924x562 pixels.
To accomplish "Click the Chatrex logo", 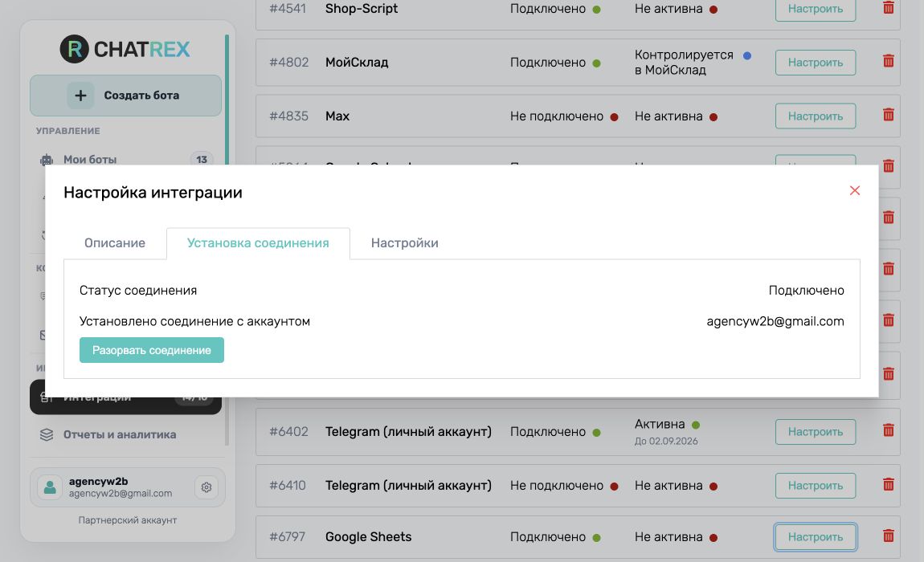I will 125,49.
